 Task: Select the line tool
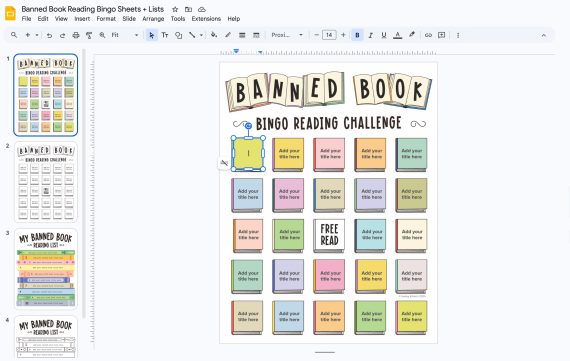(x=192, y=35)
